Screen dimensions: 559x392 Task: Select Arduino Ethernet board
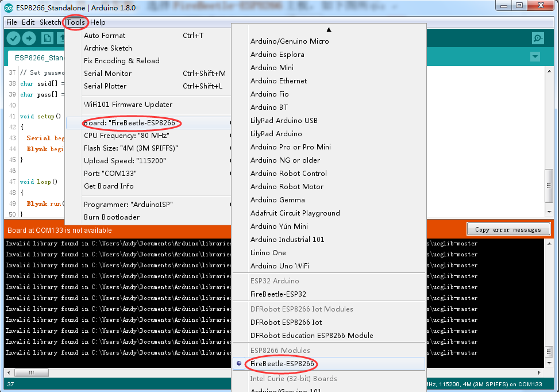click(329, 81)
